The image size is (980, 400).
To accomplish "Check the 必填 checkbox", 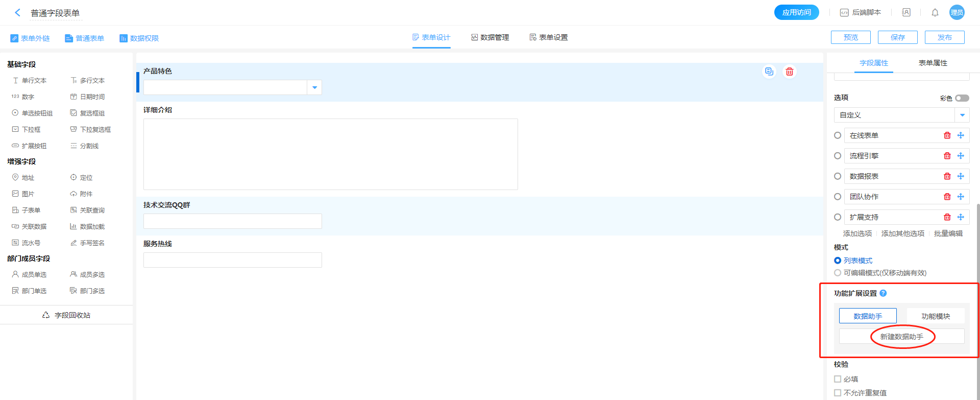I will tap(838, 379).
